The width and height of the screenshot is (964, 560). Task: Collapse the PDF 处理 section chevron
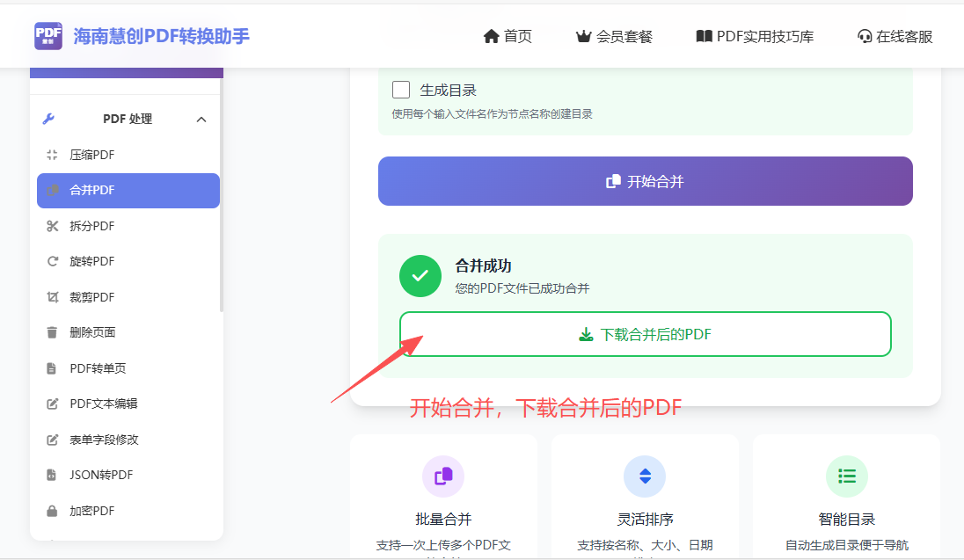(x=201, y=120)
